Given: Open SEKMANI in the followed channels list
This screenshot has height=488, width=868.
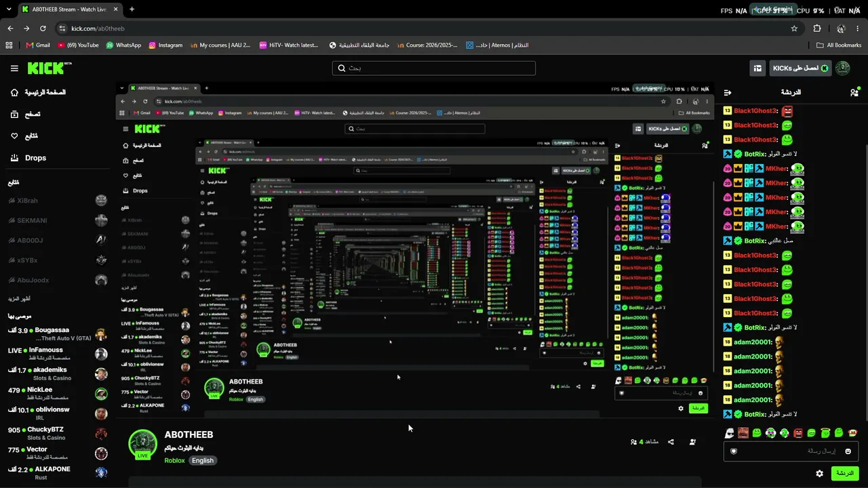Looking at the screenshot, I should [58, 220].
